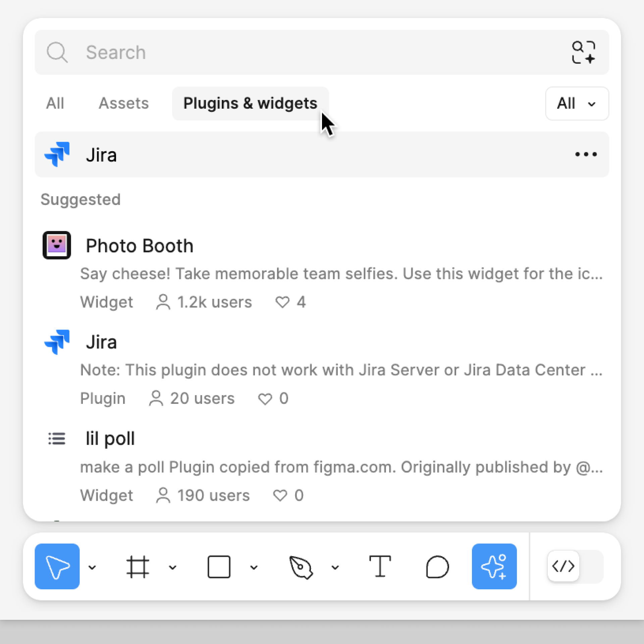Expand Pen tool options chevron
The width and height of the screenshot is (644, 644).
click(x=335, y=567)
